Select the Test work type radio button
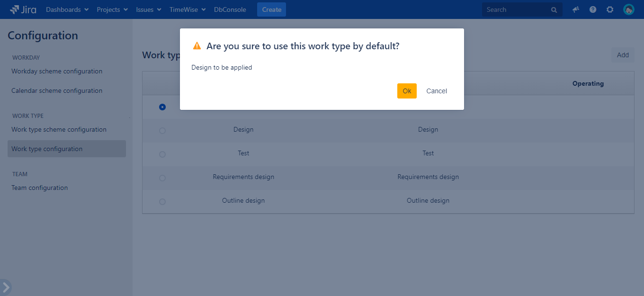This screenshot has height=296, width=644. 162,154
